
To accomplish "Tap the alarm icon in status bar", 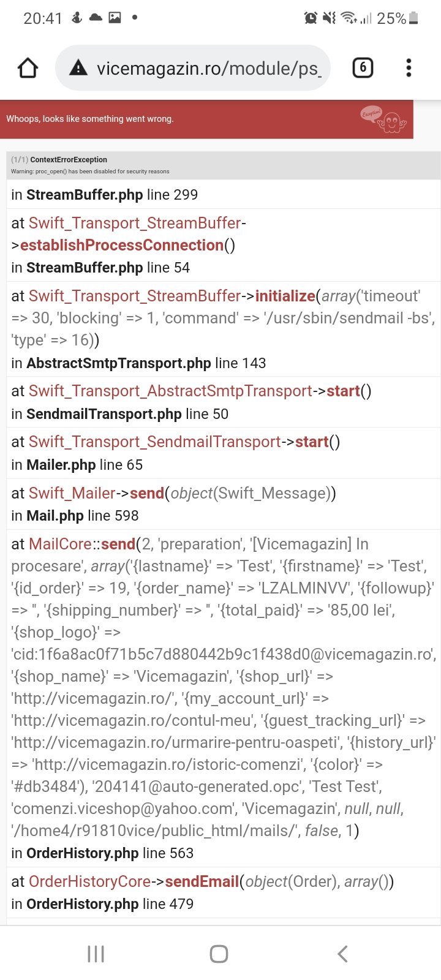I will (x=311, y=18).
